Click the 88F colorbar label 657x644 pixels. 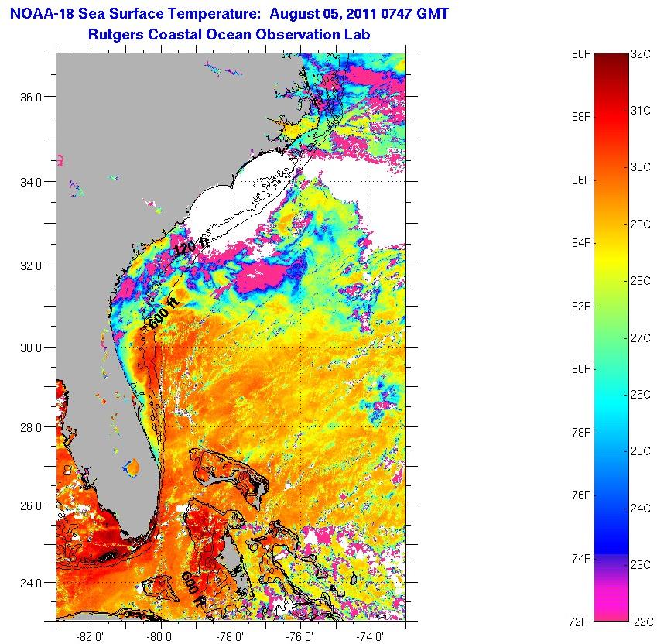[580, 116]
